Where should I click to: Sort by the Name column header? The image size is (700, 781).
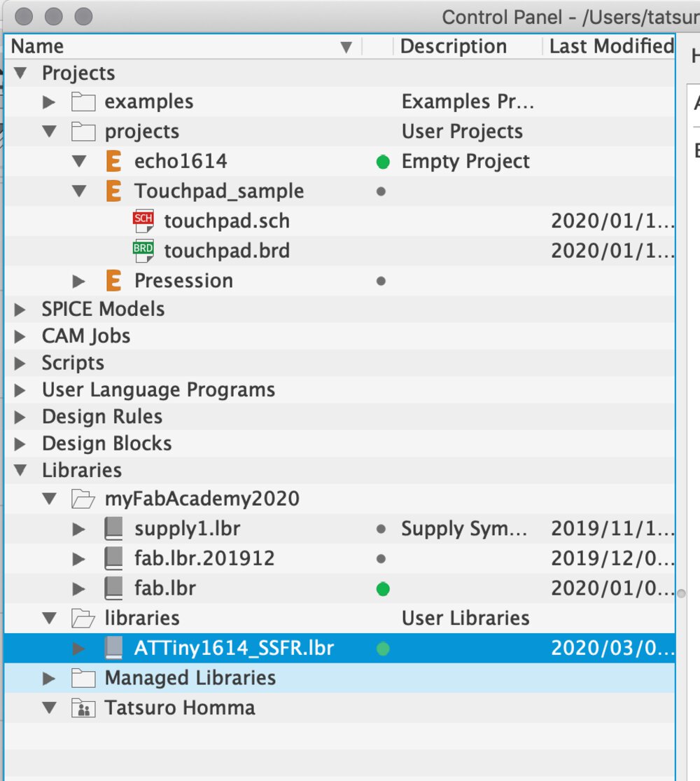point(175,47)
